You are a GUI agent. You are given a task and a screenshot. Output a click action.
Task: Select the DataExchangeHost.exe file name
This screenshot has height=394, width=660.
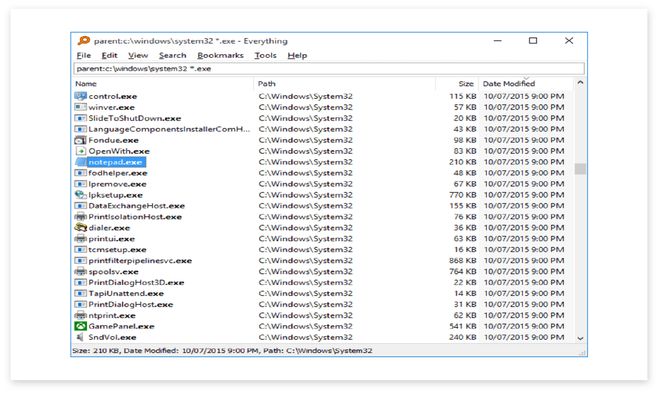(x=136, y=206)
